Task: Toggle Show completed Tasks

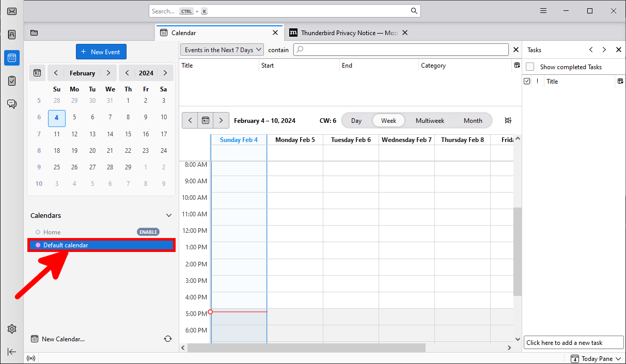Action: [x=529, y=67]
